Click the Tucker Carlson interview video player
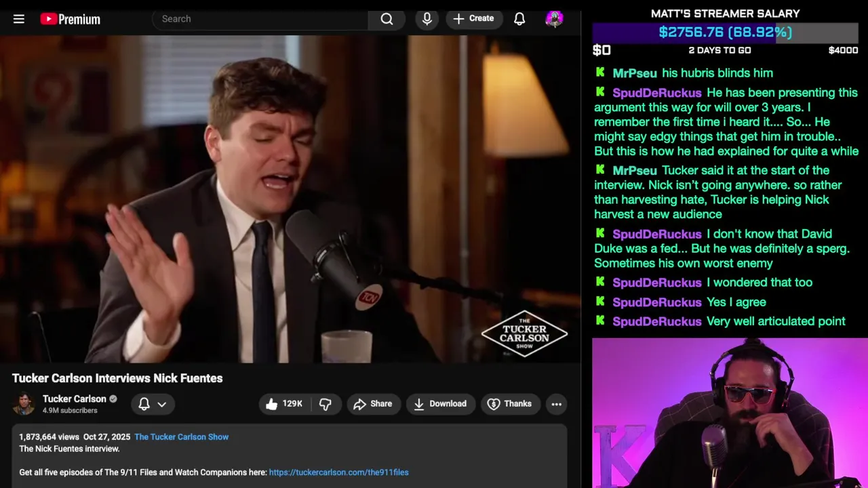Viewport: 868px width, 488px height. [290, 199]
